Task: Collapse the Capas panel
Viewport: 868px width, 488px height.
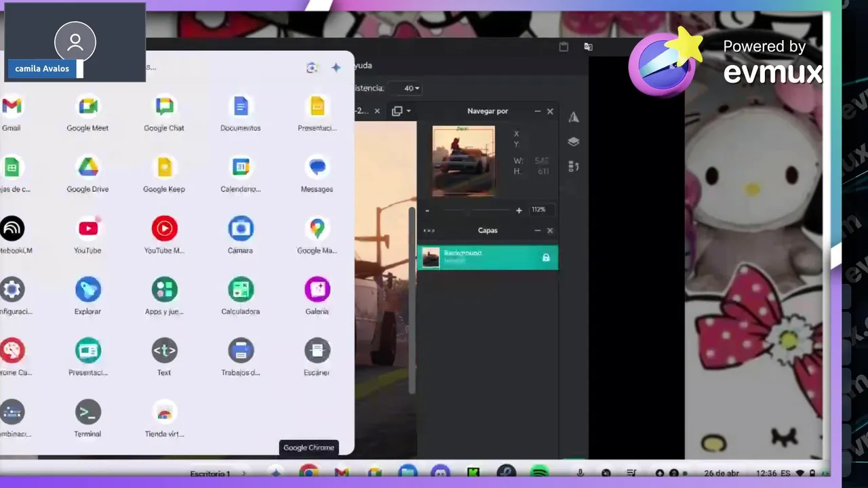Action: (x=537, y=230)
